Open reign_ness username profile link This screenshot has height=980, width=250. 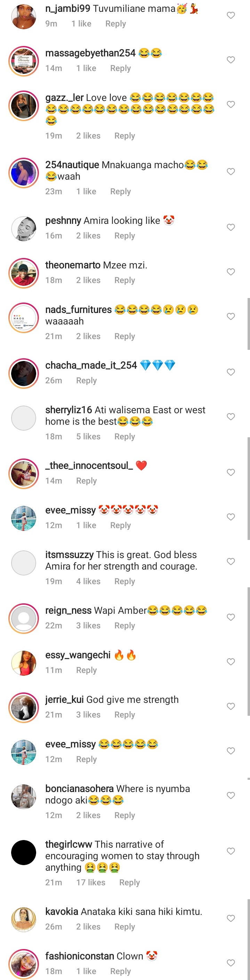click(x=68, y=611)
